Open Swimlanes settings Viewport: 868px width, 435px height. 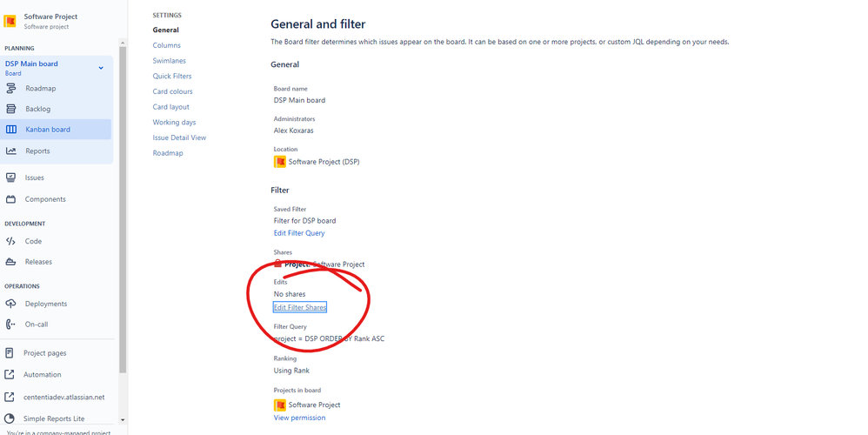(x=170, y=61)
